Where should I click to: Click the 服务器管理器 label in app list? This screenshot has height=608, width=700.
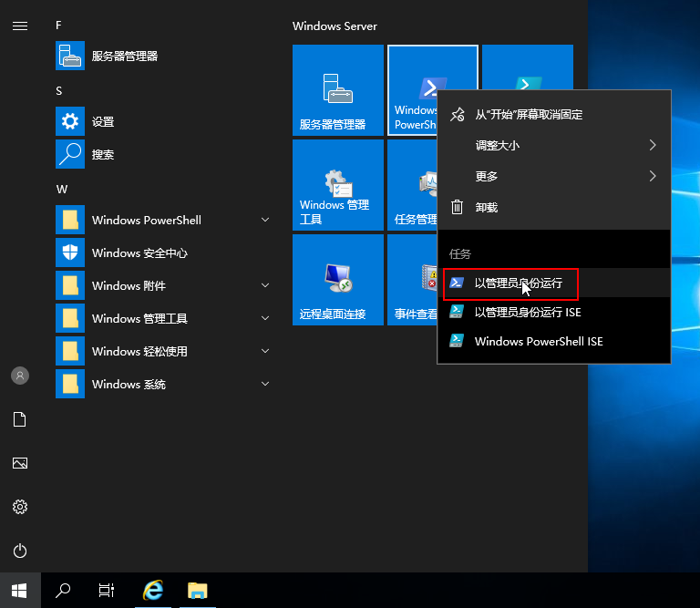pyautogui.click(x=125, y=57)
